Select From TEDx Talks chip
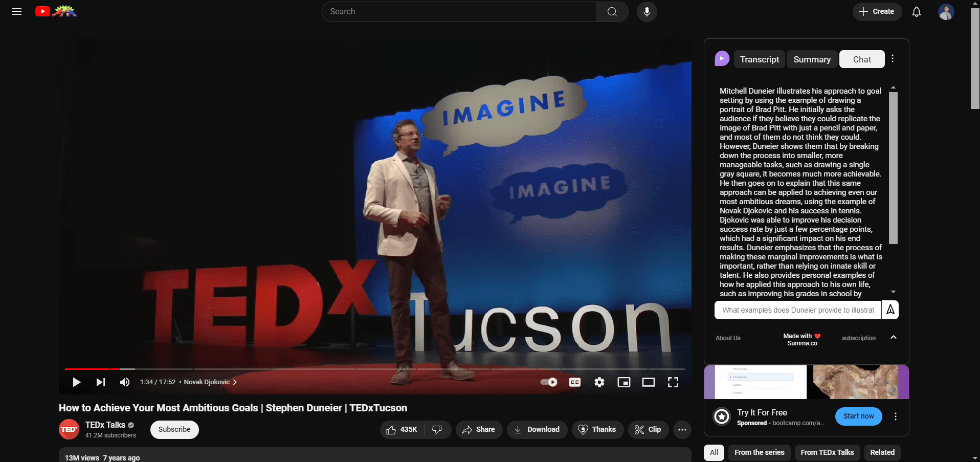 pyautogui.click(x=827, y=452)
